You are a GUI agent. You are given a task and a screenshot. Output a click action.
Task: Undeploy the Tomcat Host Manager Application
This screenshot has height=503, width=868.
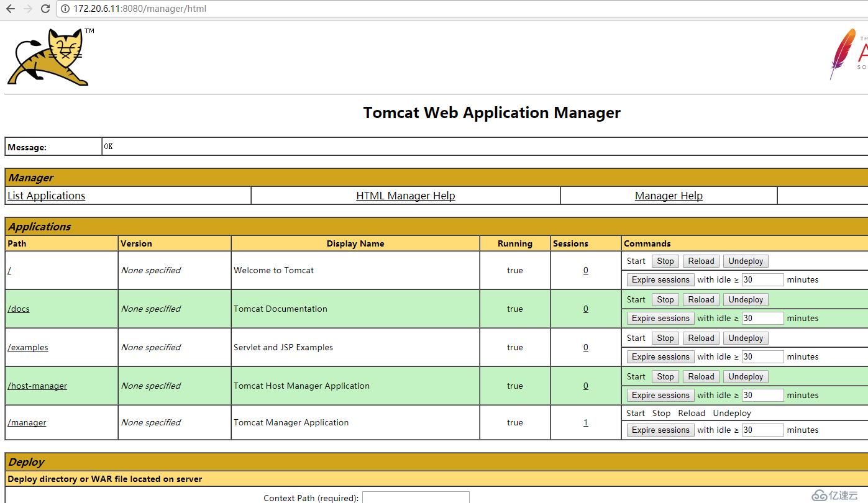[x=746, y=377]
